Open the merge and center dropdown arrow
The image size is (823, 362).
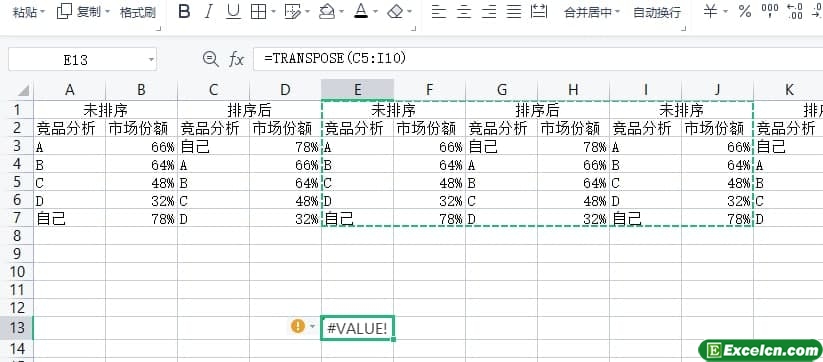[x=617, y=12]
